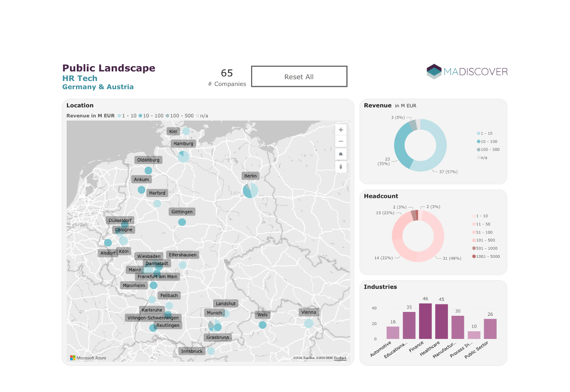Select the Public Sector industry bar
Image resolution: width=570 pixels, height=392 pixels.
pyautogui.click(x=490, y=328)
